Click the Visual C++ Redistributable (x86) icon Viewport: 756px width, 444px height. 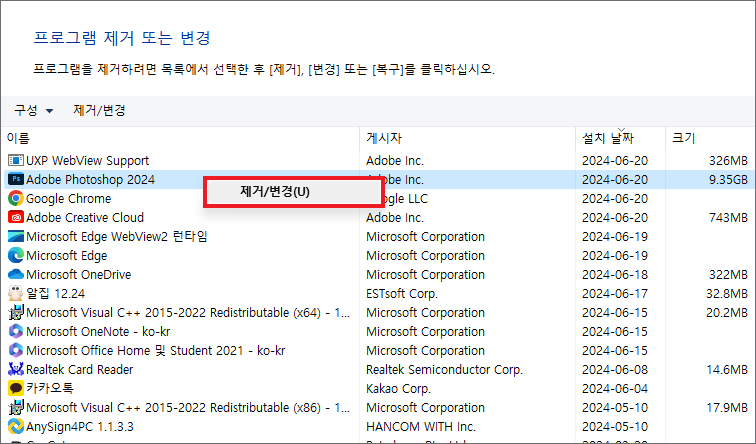16,407
